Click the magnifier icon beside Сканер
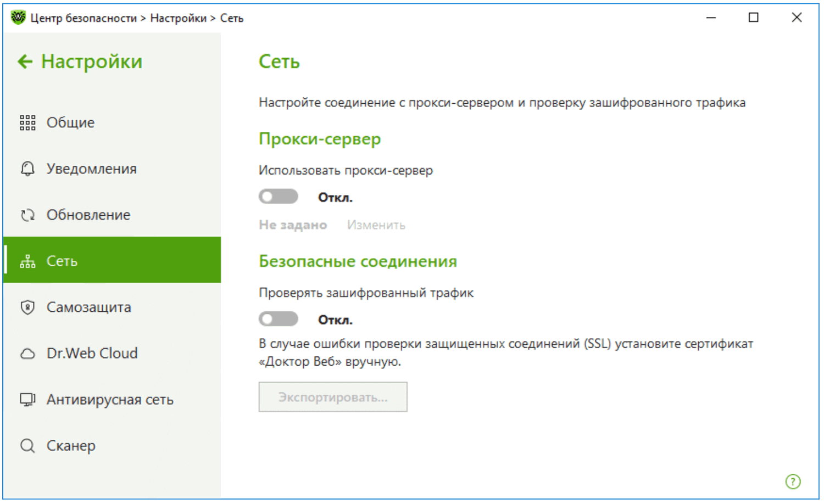 (x=27, y=445)
